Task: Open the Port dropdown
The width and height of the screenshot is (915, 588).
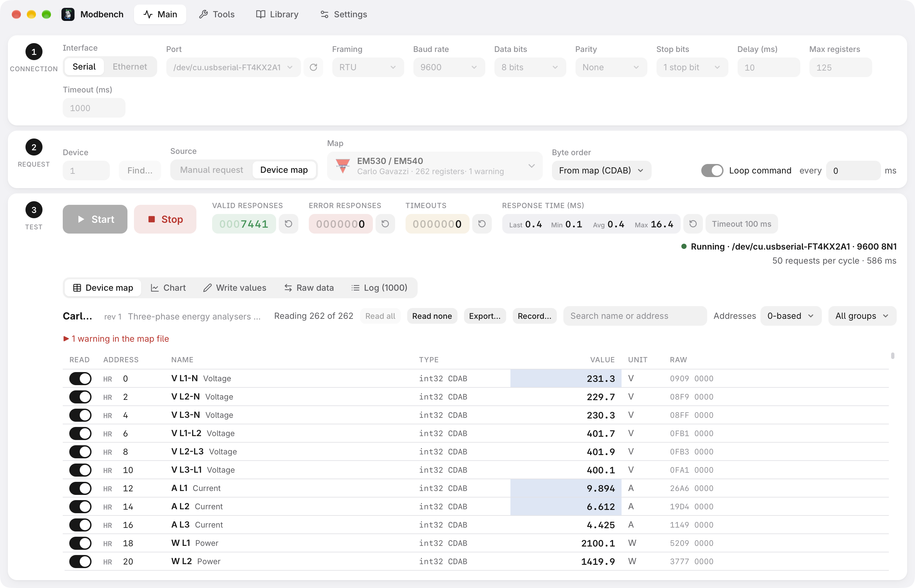Action: click(233, 68)
